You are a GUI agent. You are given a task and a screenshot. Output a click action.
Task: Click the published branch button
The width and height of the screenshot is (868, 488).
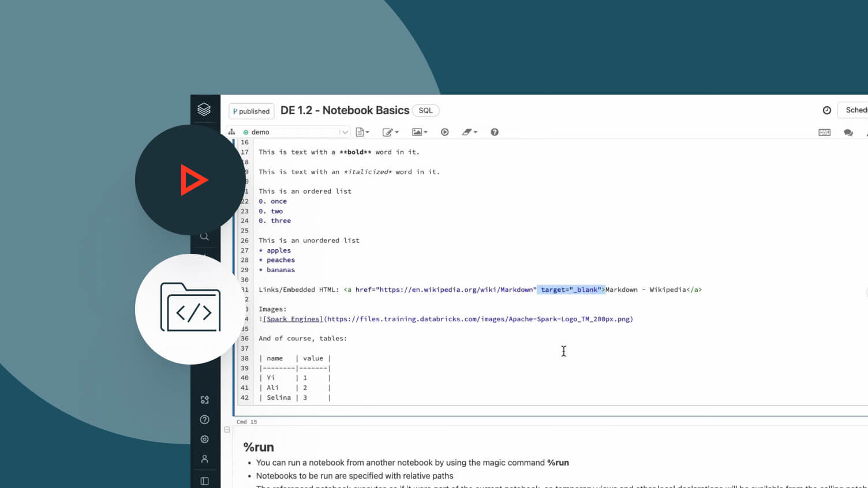[252, 111]
